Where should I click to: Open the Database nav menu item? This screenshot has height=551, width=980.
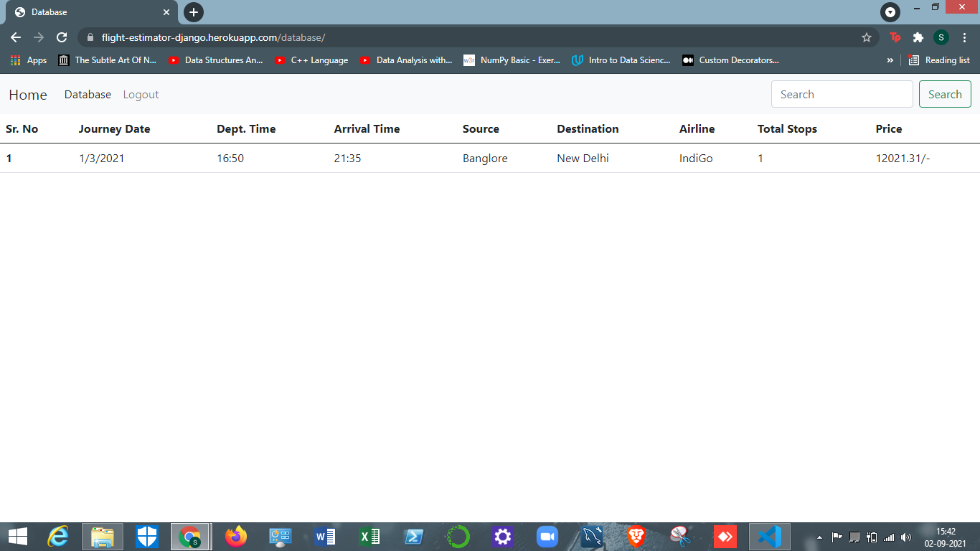[88, 95]
